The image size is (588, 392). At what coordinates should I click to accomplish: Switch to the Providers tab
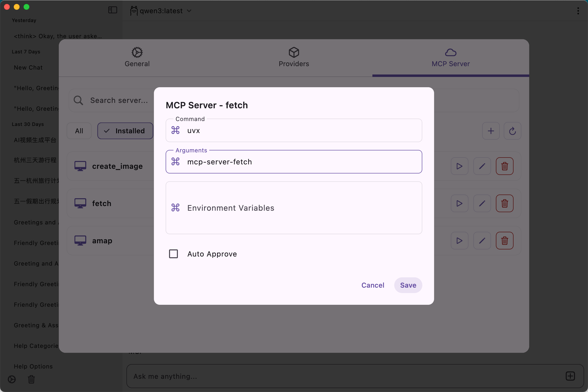(294, 58)
